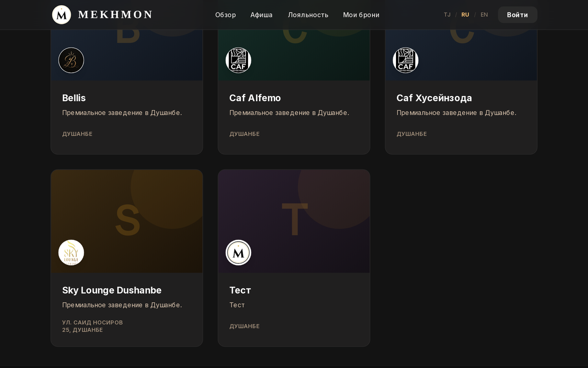
Task: Click the Bellis venue name
Action: (74, 98)
